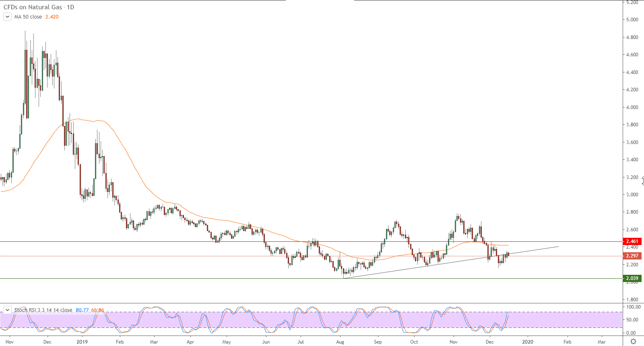Click the 100.00 Stoch RSI axis label
The image size is (644, 346).
coord(634,307)
